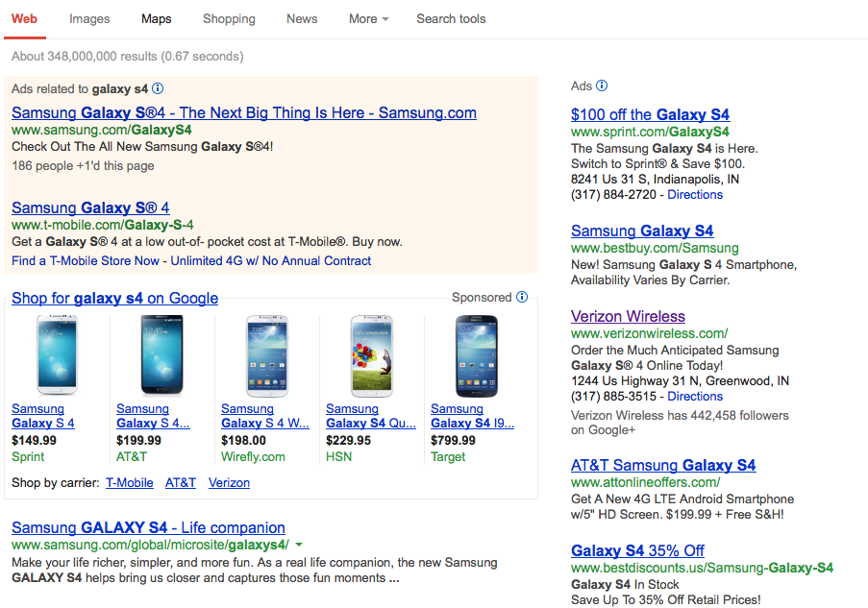868x608 pixels.
Task: Switch to the Images tab
Action: point(89,19)
